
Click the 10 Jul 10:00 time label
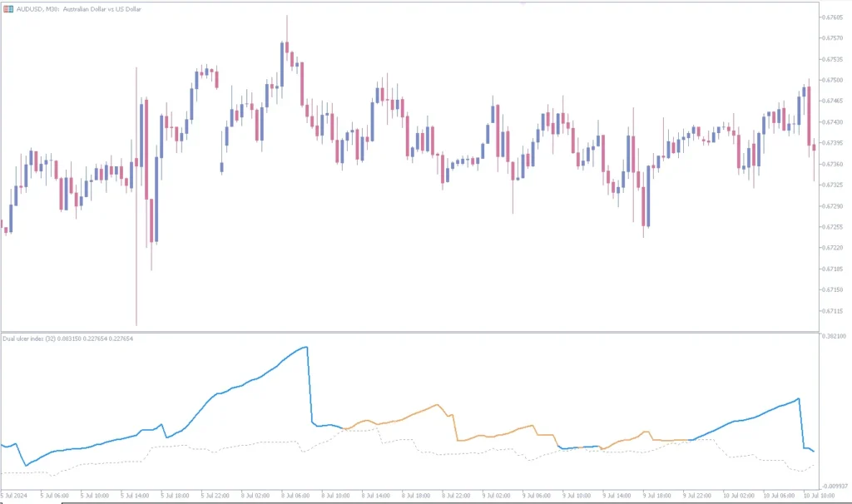tap(819, 496)
